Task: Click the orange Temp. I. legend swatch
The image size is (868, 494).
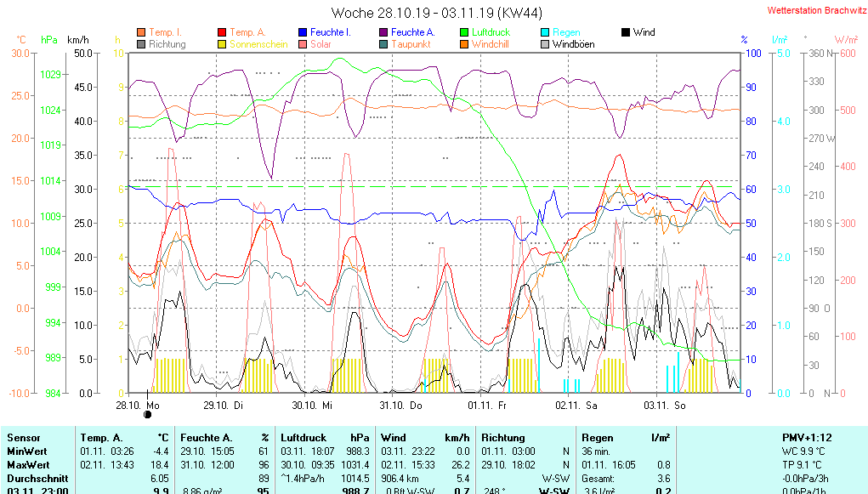Action: point(141,32)
